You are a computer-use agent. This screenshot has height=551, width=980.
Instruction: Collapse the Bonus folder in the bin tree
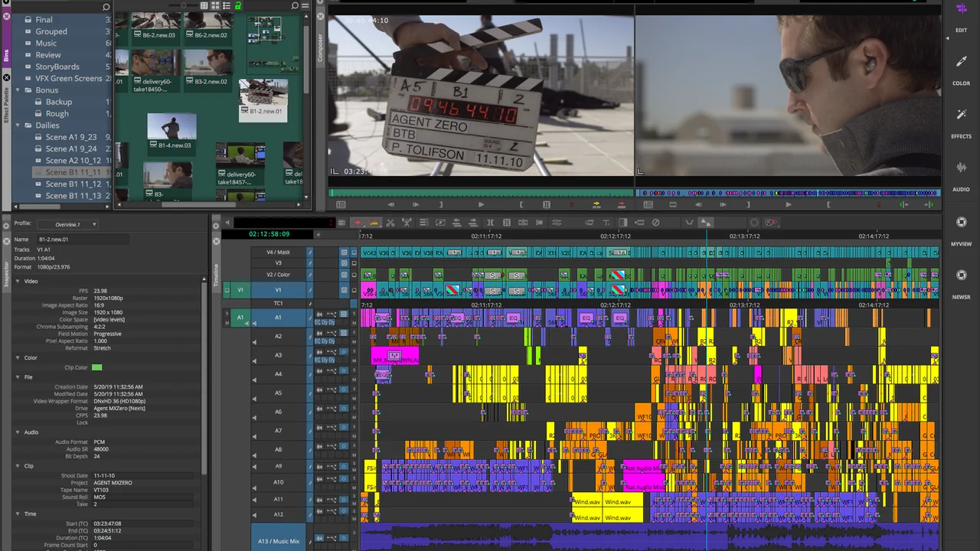pos(18,90)
